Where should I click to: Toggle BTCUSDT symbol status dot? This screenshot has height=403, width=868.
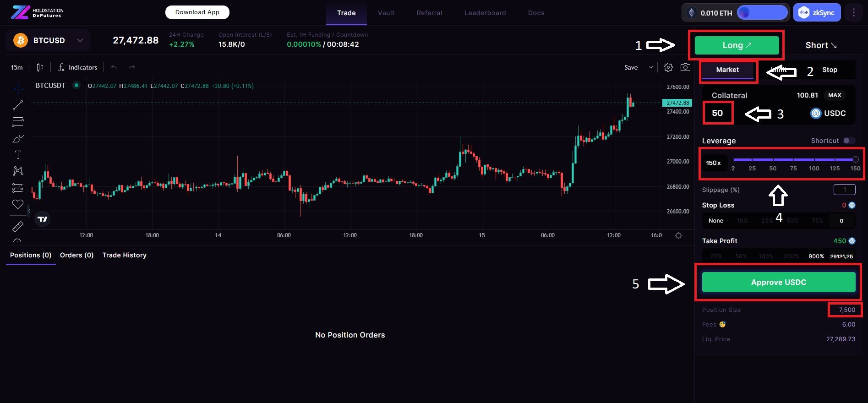pyautogui.click(x=76, y=85)
